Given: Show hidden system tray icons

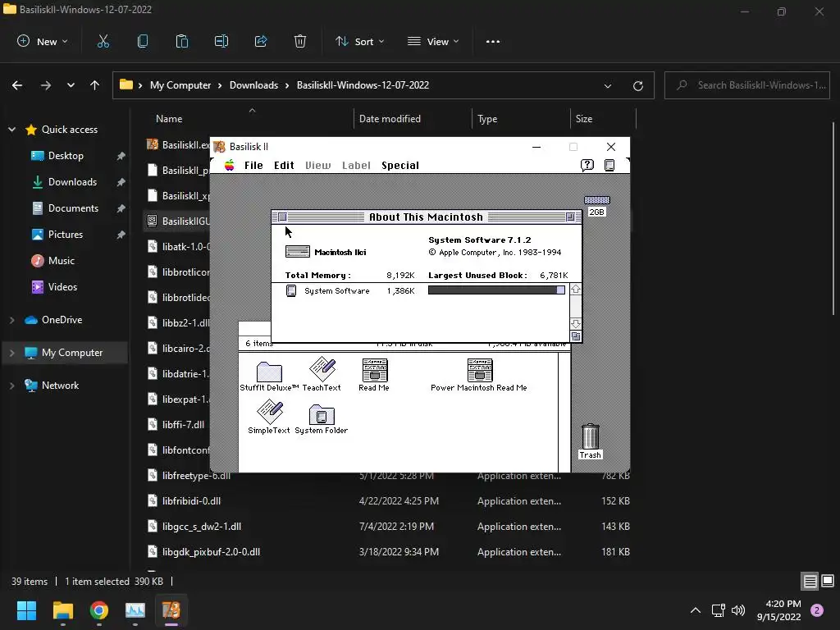Looking at the screenshot, I should (696, 610).
